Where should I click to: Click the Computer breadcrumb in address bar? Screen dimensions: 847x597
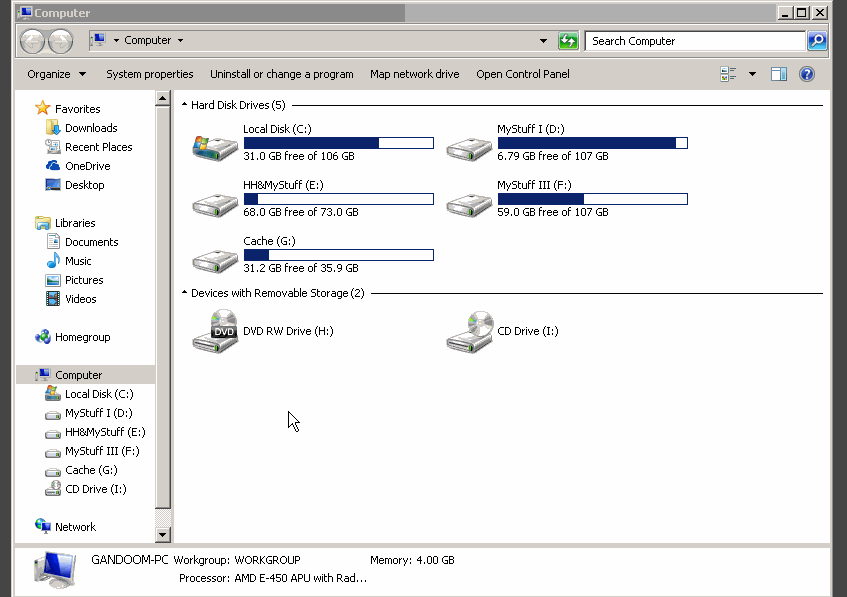pos(147,41)
